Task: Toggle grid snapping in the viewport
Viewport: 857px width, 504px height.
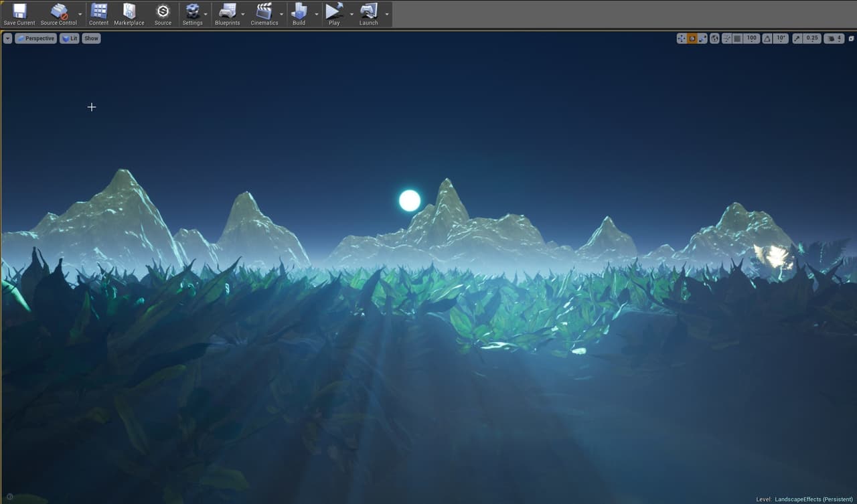Action: tap(737, 38)
